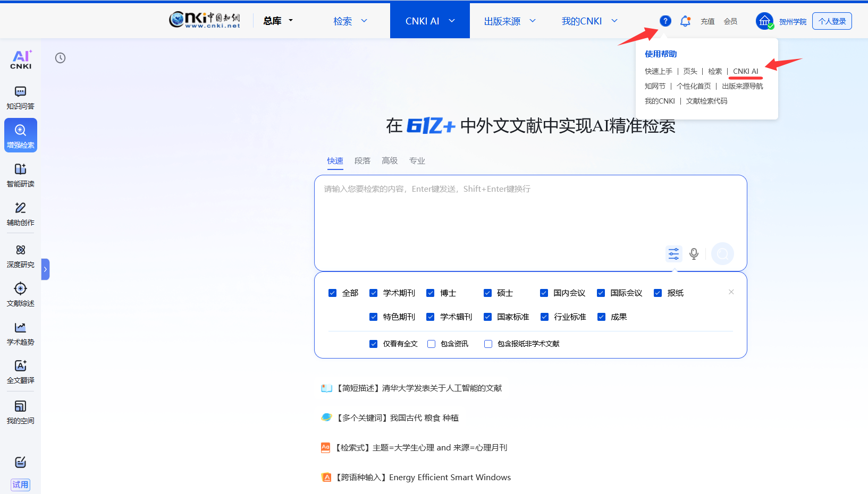This screenshot has width=868, height=494.
Task: Open the notification bell icon
Action: tap(685, 21)
